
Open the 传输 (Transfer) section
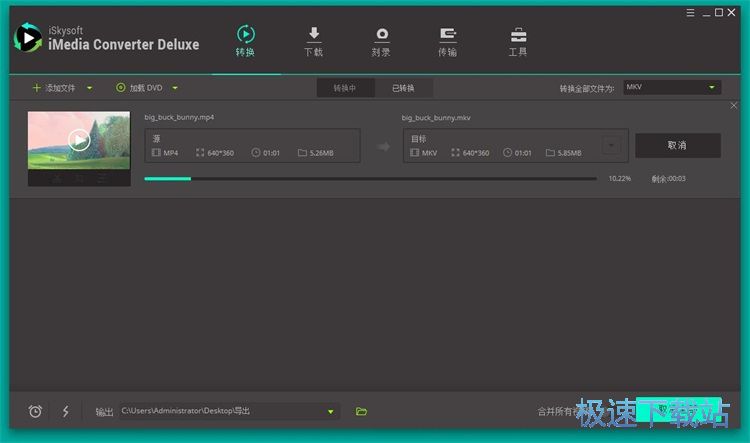(448, 42)
